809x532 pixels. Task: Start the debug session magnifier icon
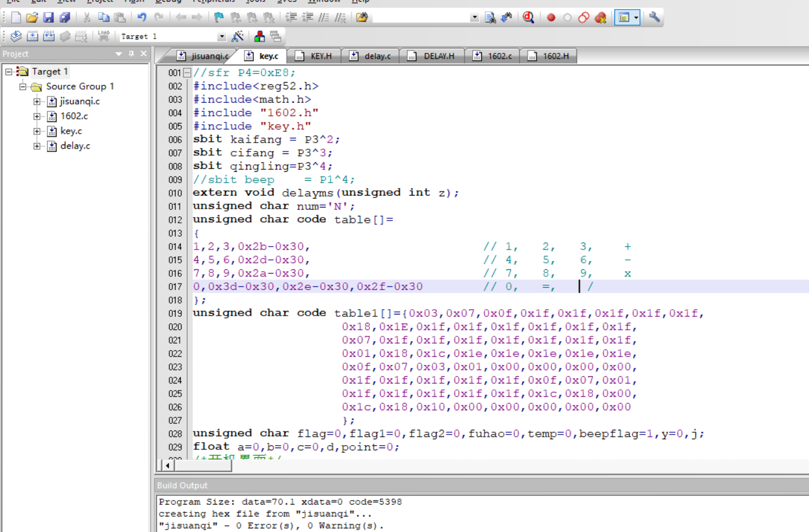[528, 18]
